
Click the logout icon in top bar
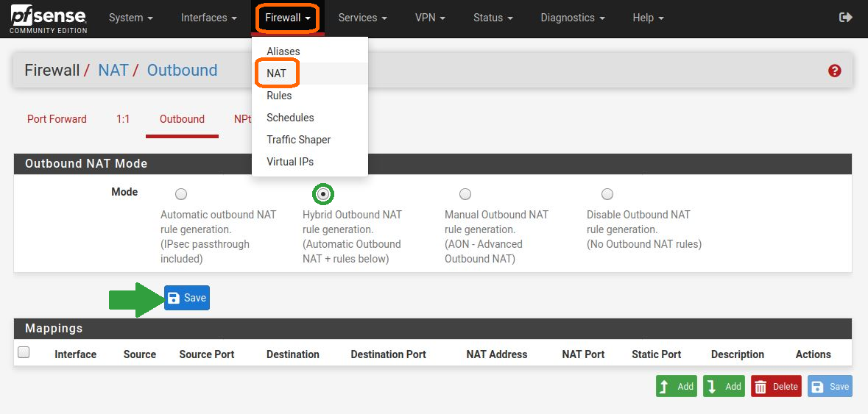pyautogui.click(x=845, y=18)
